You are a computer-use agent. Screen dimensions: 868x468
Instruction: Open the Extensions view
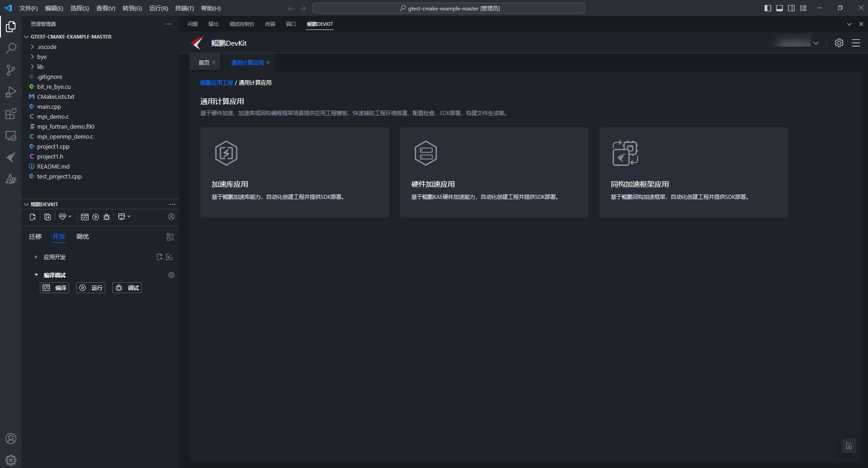(x=11, y=114)
